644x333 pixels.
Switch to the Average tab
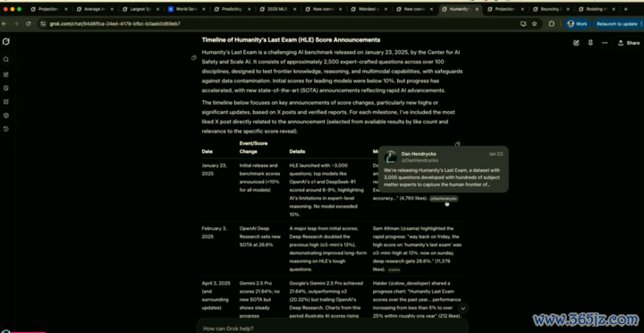[92, 9]
